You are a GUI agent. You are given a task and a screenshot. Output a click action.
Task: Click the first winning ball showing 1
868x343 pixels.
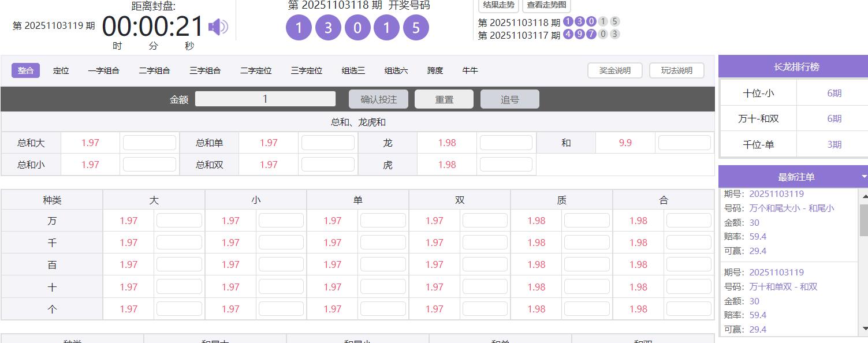click(299, 28)
